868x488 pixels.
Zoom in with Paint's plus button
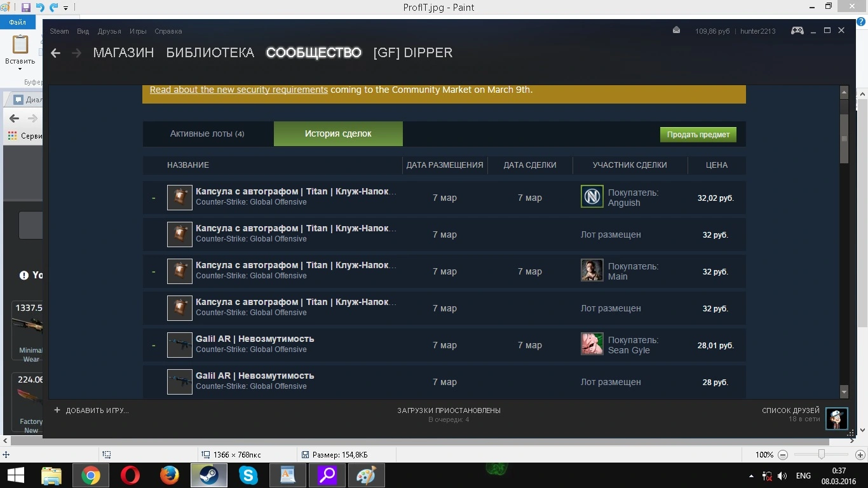click(x=860, y=455)
